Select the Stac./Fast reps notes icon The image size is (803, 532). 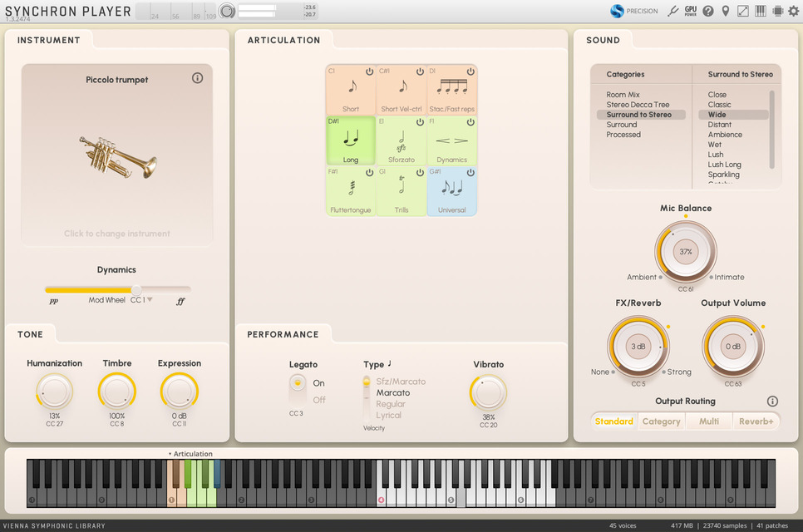(451, 86)
